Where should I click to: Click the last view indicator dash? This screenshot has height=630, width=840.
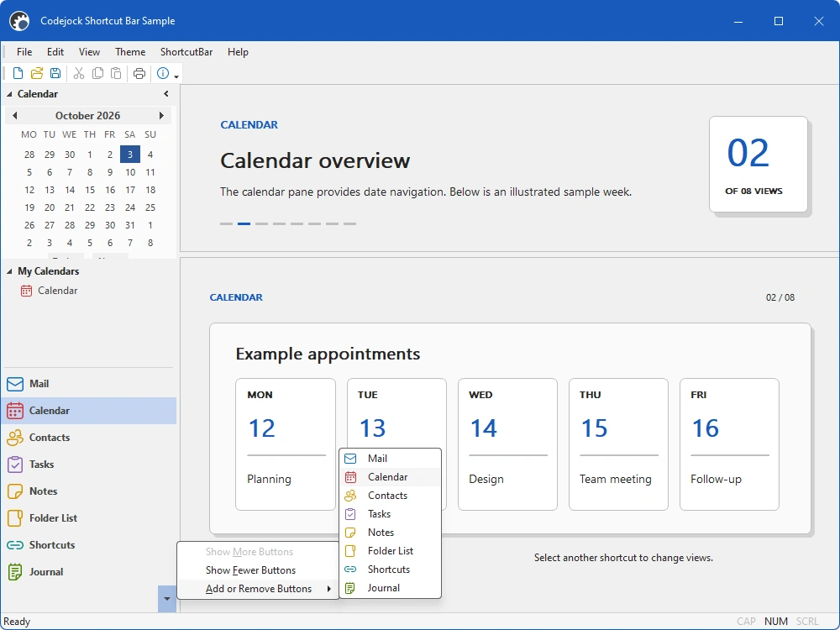349,224
